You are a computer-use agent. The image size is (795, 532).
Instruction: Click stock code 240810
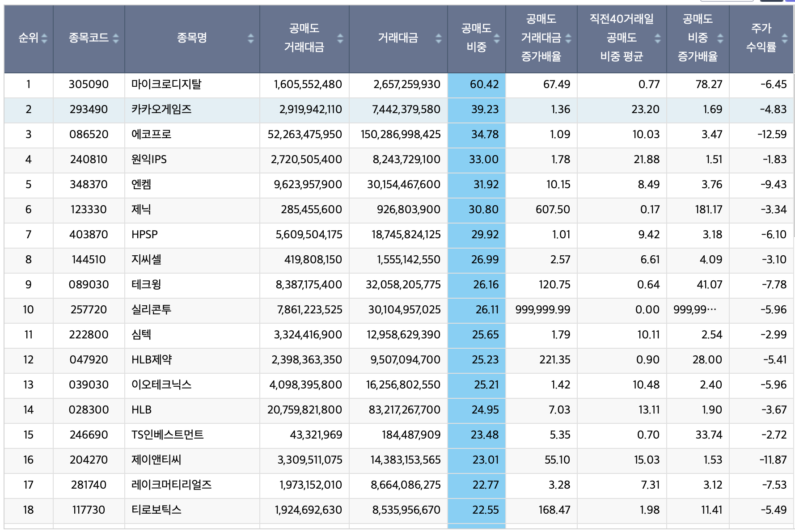[89, 159]
